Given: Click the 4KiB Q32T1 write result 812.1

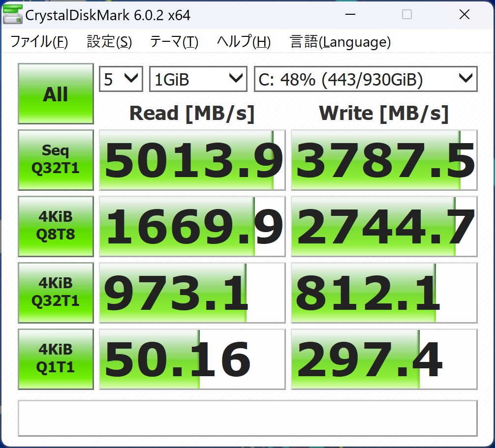Looking at the screenshot, I should point(384,293).
